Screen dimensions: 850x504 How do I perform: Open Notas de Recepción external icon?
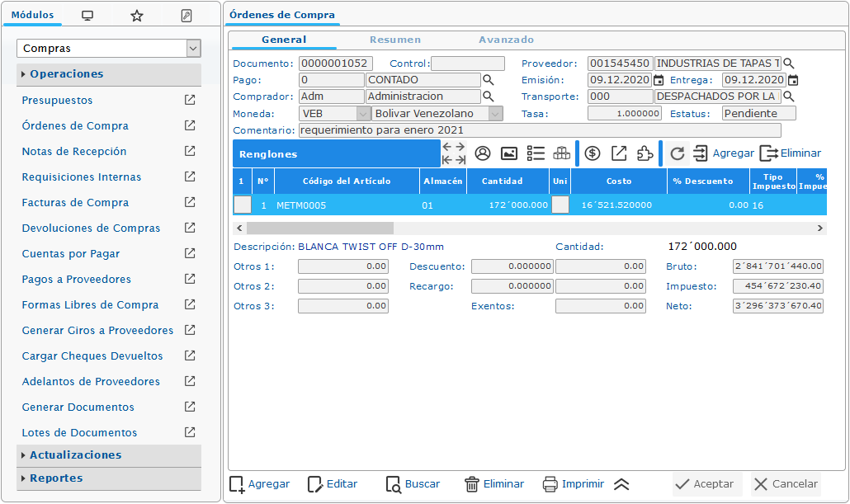pyautogui.click(x=190, y=151)
